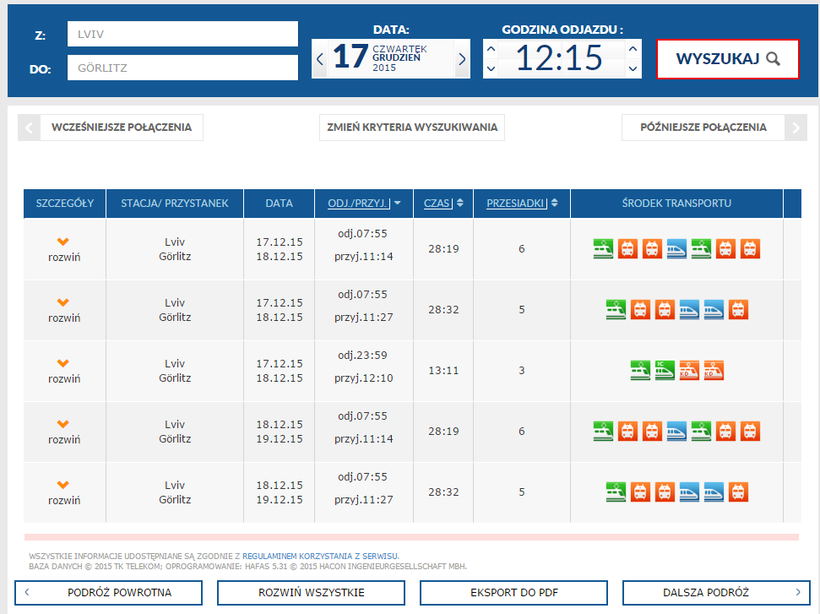
Task: Expand details of the 13:11 connection
Action: (64, 370)
